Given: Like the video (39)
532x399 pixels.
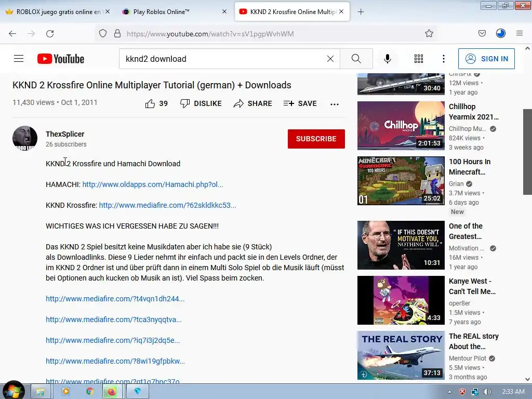Looking at the screenshot, I should tap(156, 103).
